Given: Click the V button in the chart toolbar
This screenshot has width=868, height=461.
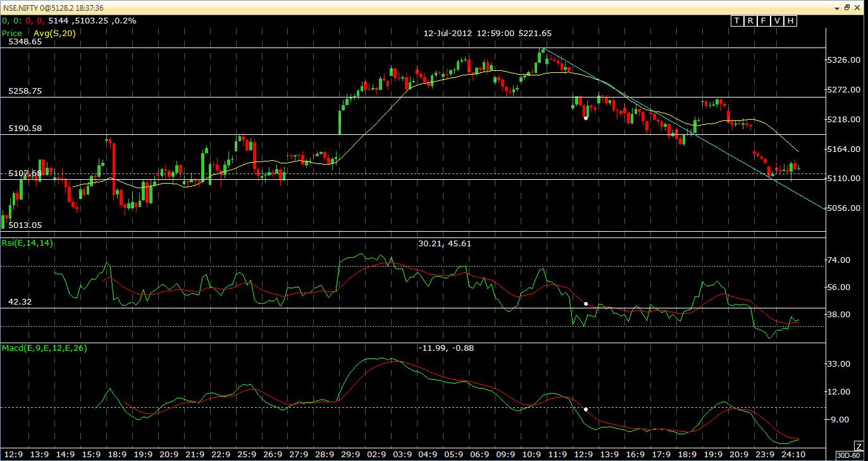Looking at the screenshot, I should (x=777, y=21).
